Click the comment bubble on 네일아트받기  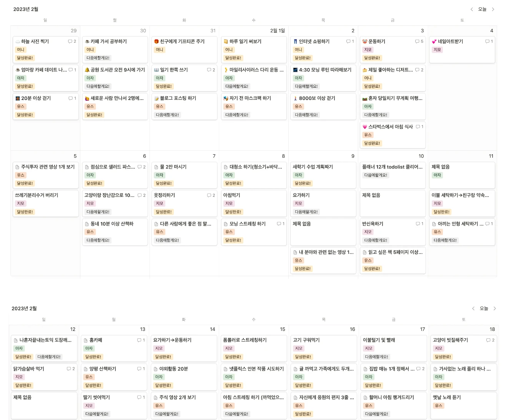pyautogui.click(x=486, y=41)
